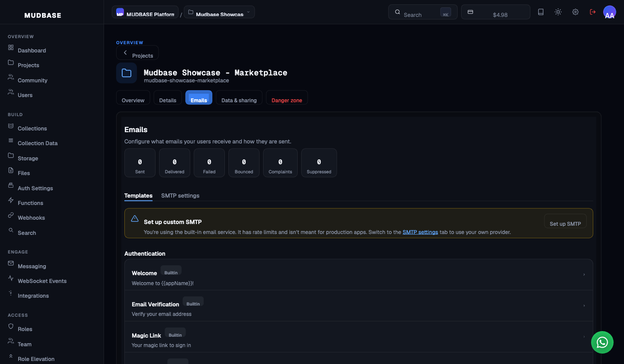Click the Set up SMTP button
Image resolution: width=624 pixels, height=364 pixels.
pyautogui.click(x=565, y=221)
